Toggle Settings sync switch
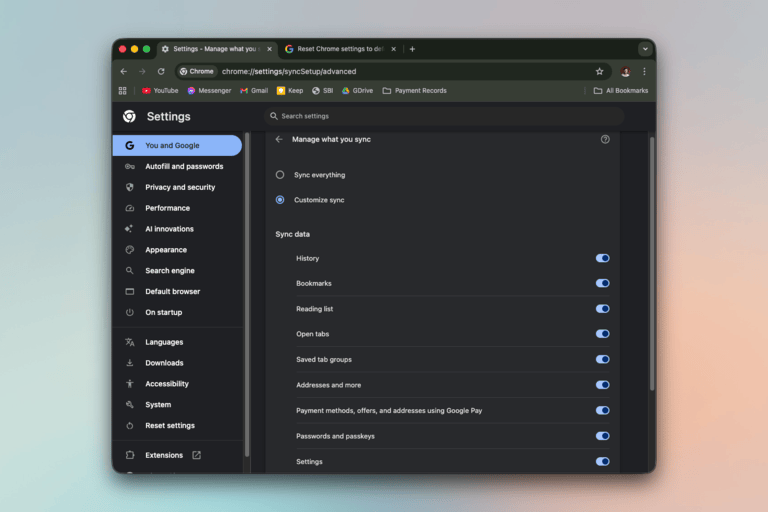The height and width of the screenshot is (512, 768). tap(602, 461)
